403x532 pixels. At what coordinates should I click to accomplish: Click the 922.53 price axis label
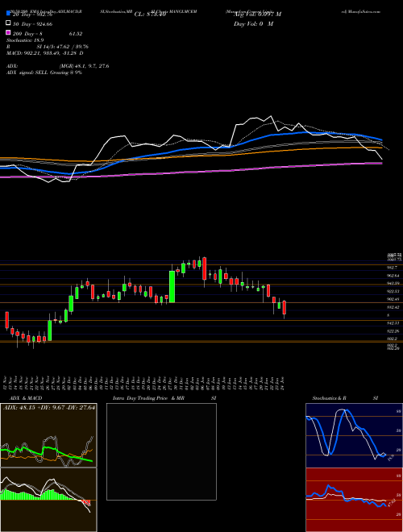pos(393,291)
